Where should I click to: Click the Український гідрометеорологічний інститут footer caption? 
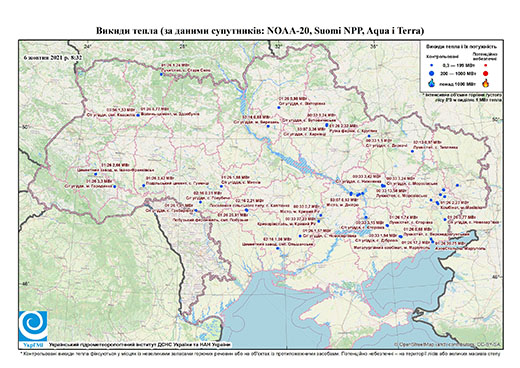(140, 344)
